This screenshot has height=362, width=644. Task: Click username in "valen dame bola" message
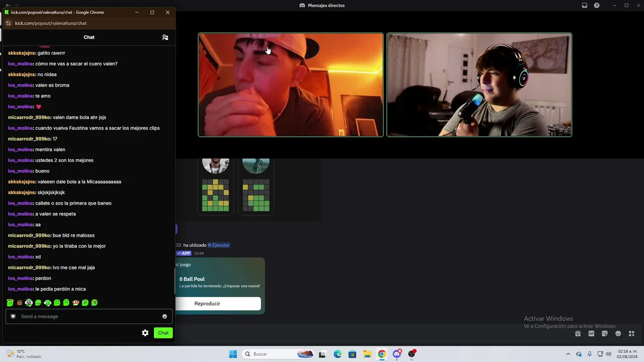click(29, 117)
